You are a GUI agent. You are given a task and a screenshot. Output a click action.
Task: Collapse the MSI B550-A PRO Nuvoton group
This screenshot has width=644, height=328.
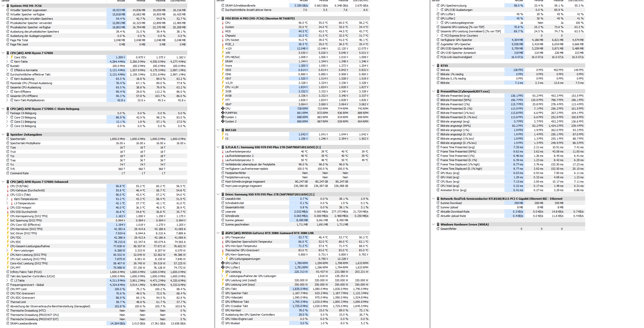click(x=218, y=18)
